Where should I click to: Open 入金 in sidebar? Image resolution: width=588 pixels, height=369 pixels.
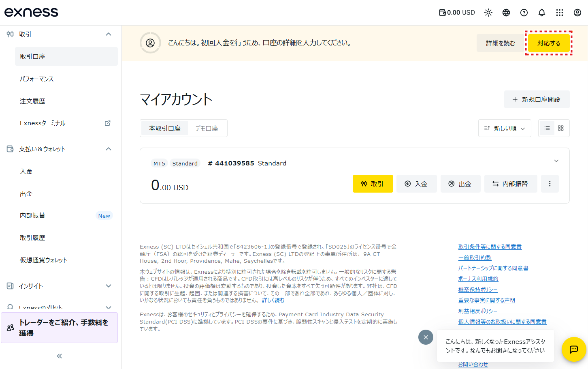pyautogui.click(x=66, y=171)
